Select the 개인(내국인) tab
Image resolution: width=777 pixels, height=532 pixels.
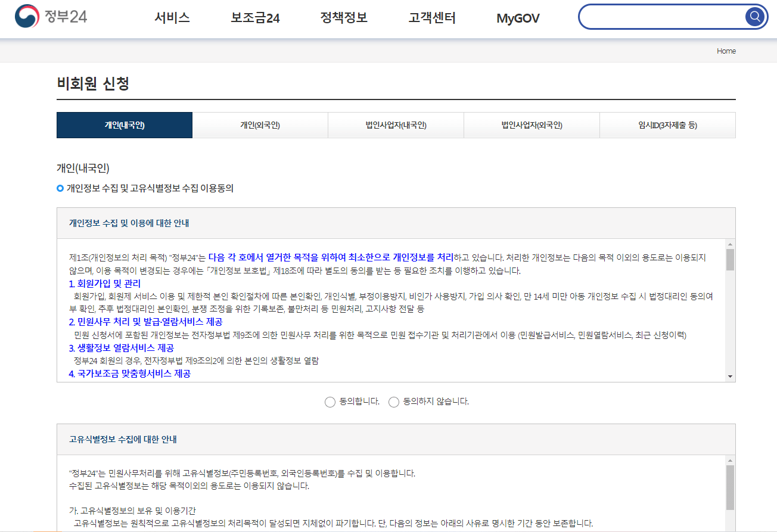click(x=125, y=125)
